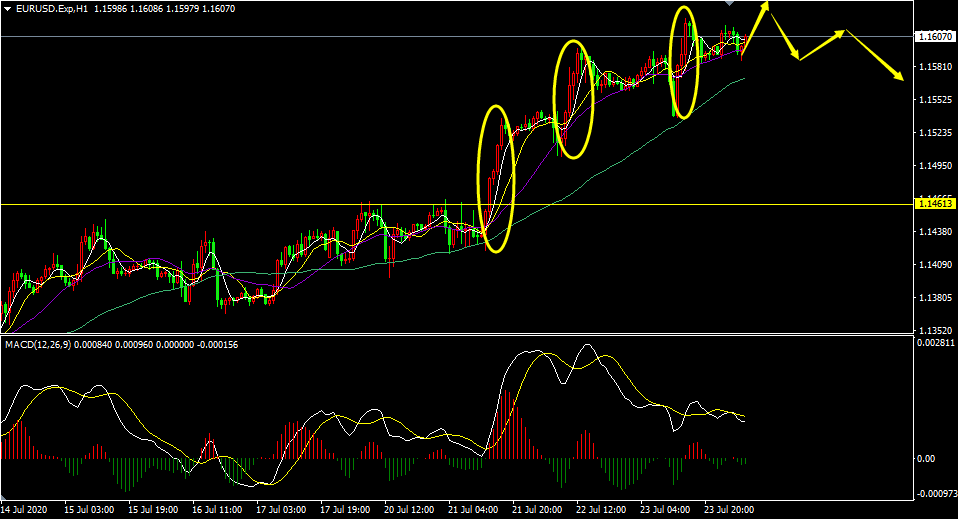Click 21 Jul 04:00 on the time axis
Viewport: 958px width, 519px height.
click(x=473, y=509)
